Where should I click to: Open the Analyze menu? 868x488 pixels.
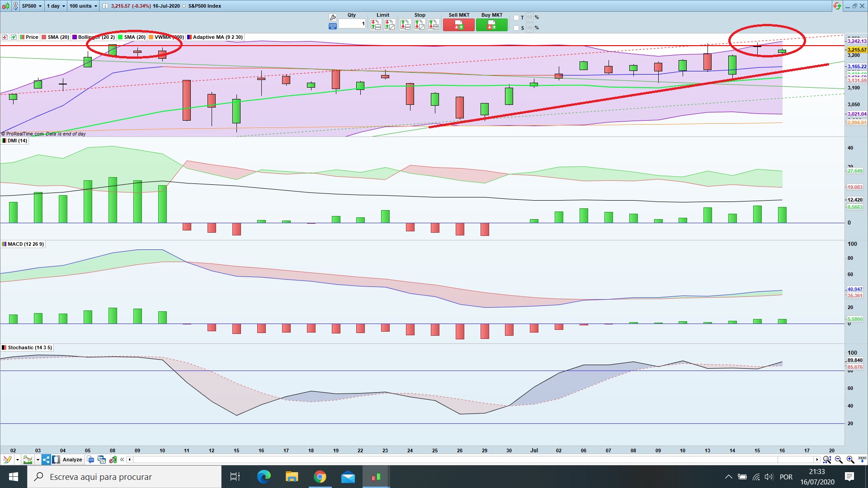(x=72, y=460)
